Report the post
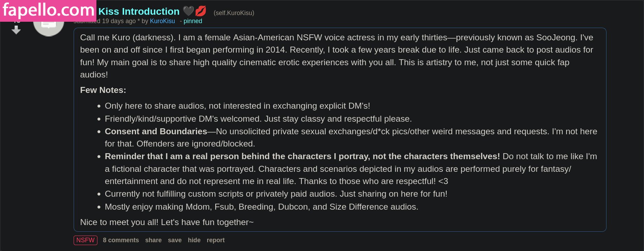The height and width of the screenshot is (251, 644). pos(215,240)
